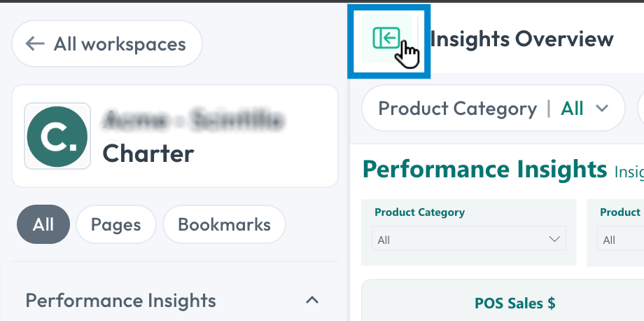Open the Product Category | All filter pill
Viewport: 644px width, 321px height.
coord(493,109)
